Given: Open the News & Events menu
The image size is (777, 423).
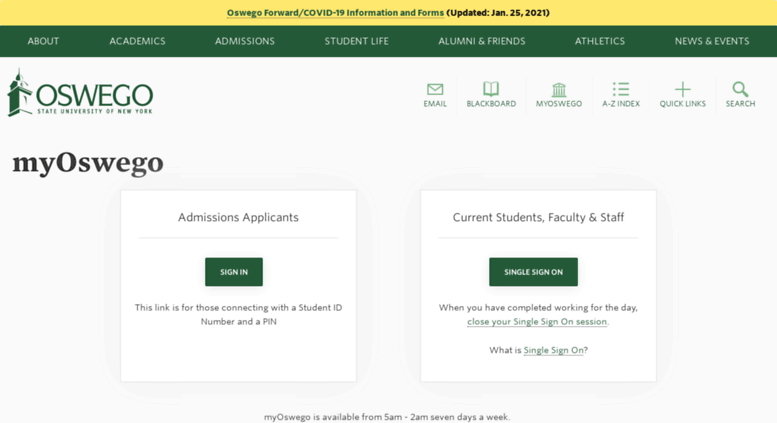Looking at the screenshot, I should [712, 41].
